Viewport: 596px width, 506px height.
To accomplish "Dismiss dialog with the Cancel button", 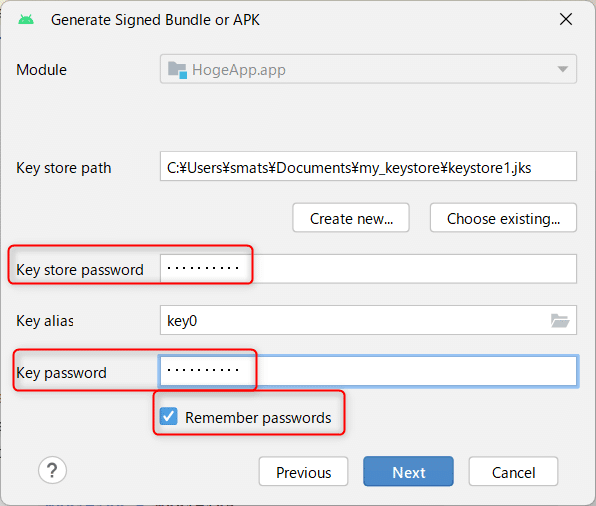I will click(x=514, y=472).
